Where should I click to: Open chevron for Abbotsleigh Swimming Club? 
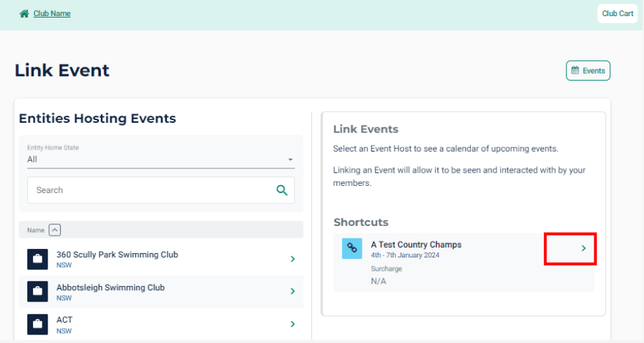pos(293,291)
